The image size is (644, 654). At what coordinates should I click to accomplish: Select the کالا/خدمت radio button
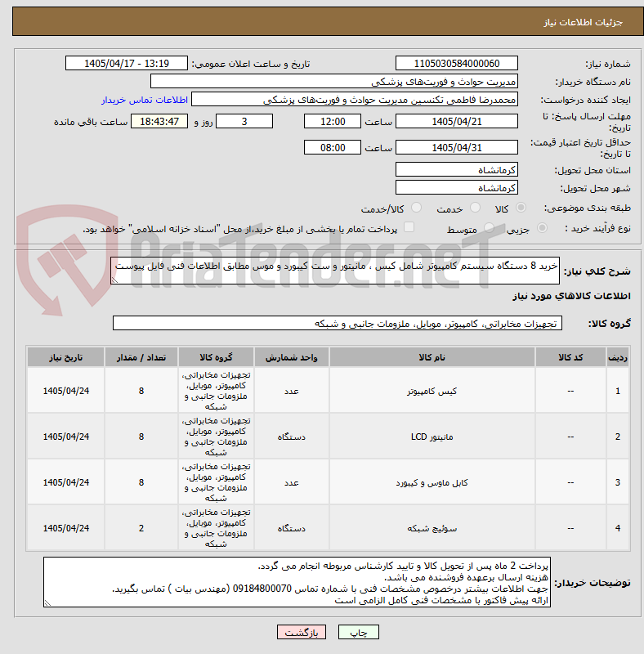pos(416,208)
